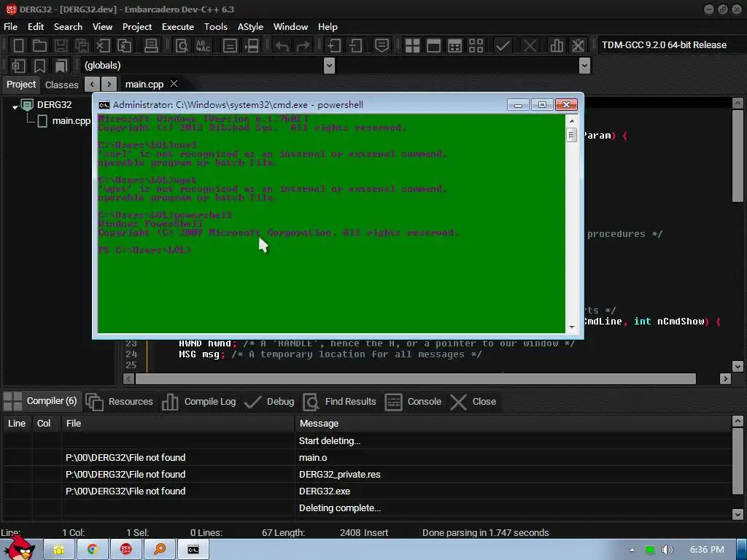The height and width of the screenshot is (560, 747).
Task: Compile and run toolbar icon
Action: click(x=455, y=46)
